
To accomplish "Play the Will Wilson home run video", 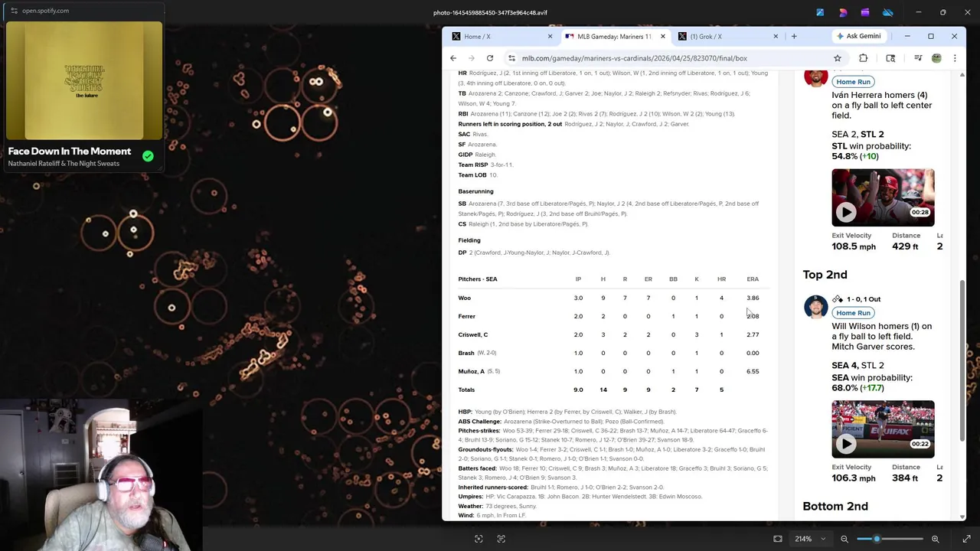I will click(845, 443).
